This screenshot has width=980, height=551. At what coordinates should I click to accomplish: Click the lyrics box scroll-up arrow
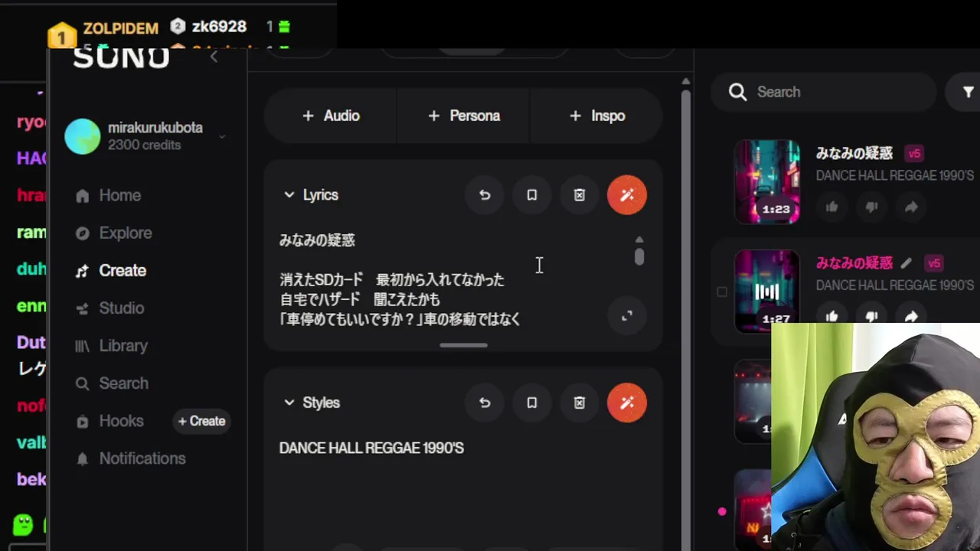point(639,240)
